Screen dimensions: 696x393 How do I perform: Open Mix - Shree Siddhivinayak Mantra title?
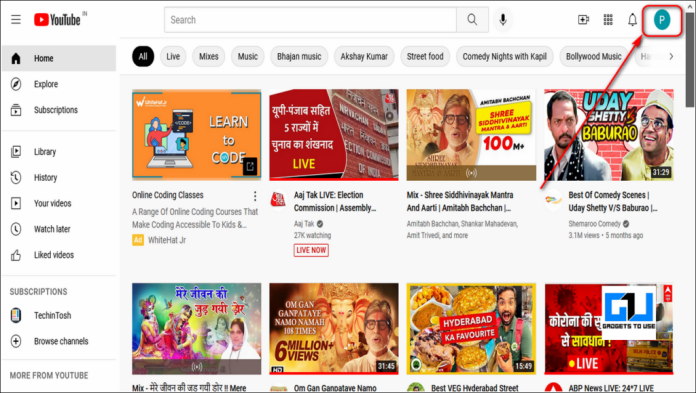tap(460, 201)
